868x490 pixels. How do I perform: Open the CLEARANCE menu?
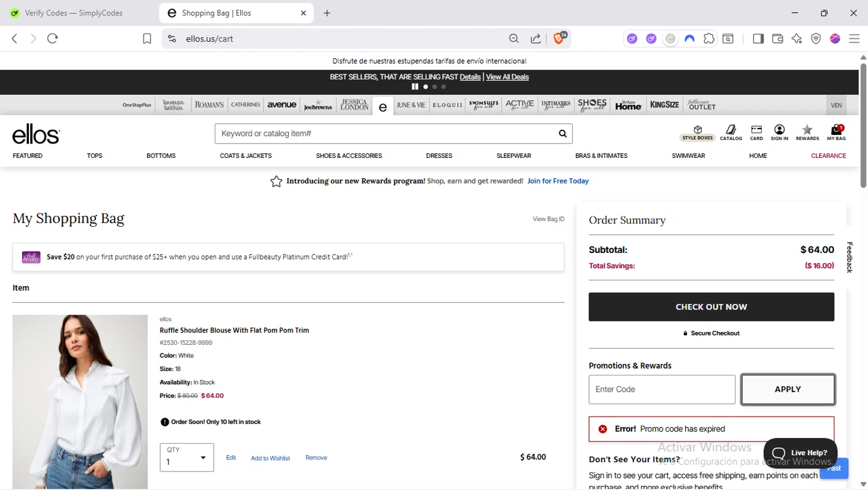pos(829,156)
